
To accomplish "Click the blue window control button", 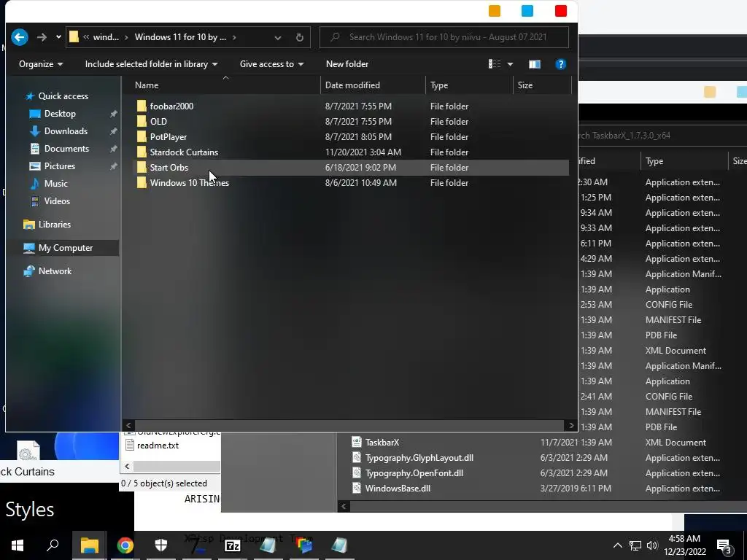I will point(527,10).
